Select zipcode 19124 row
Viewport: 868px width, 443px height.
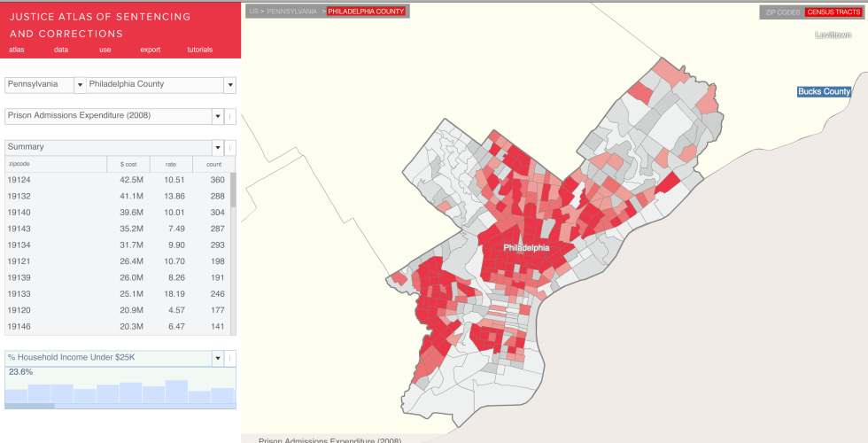[117, 180]
